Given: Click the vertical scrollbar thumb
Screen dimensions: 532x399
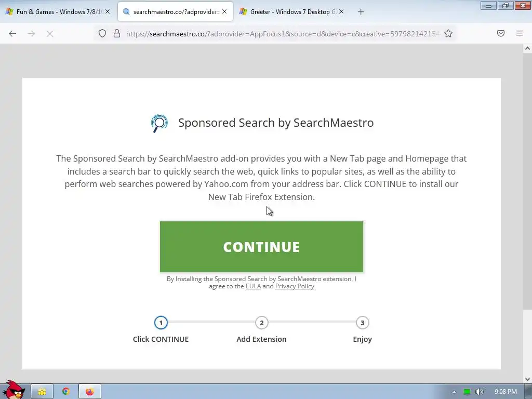Looking at the screenshot, I should click(527, 181).
